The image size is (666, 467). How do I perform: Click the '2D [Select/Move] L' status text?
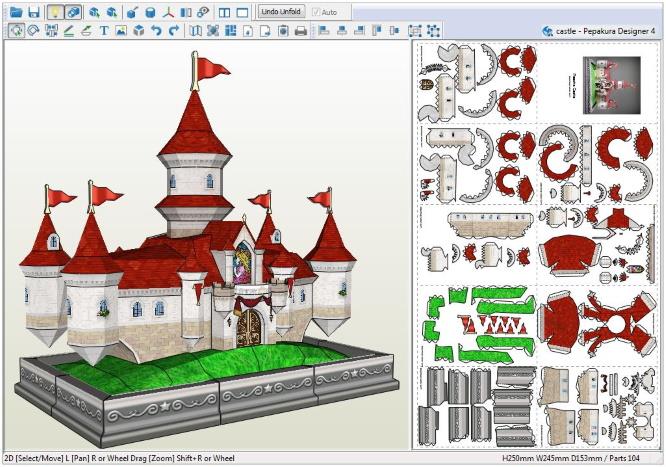point(35,458)
